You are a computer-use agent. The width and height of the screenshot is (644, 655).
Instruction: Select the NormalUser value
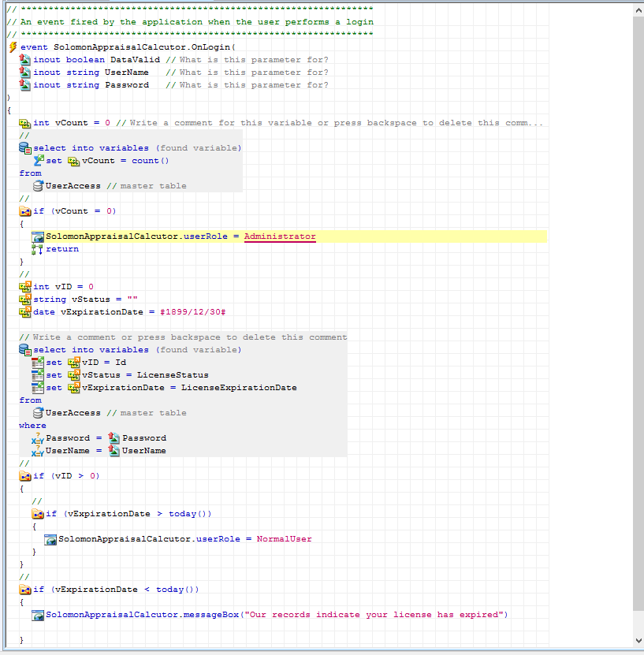(284, 539)
